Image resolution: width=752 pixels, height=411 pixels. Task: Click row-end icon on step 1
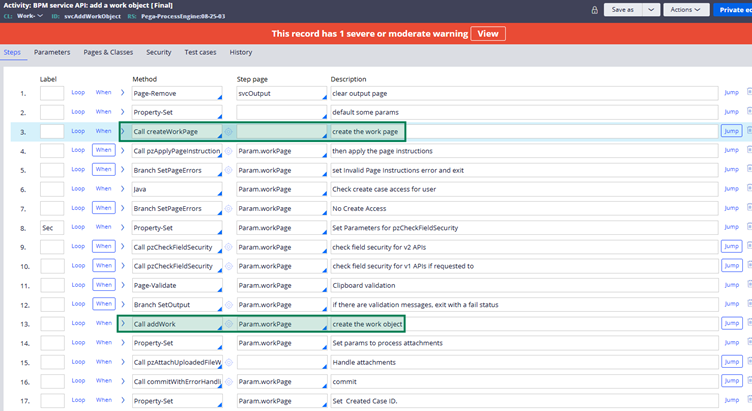point(749,93)
